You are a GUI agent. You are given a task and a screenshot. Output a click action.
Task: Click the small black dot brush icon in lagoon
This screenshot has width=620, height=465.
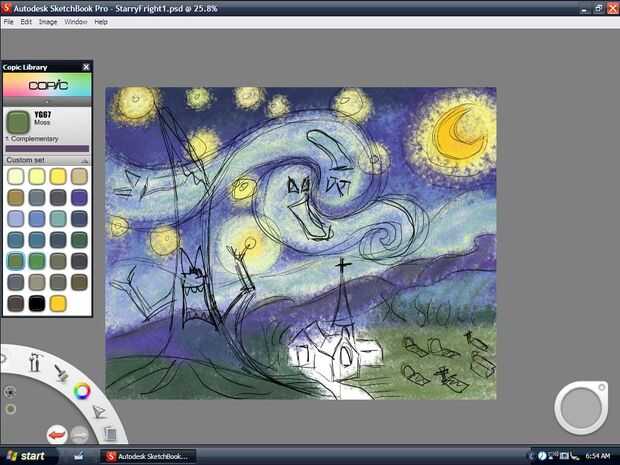pos(10,392)
